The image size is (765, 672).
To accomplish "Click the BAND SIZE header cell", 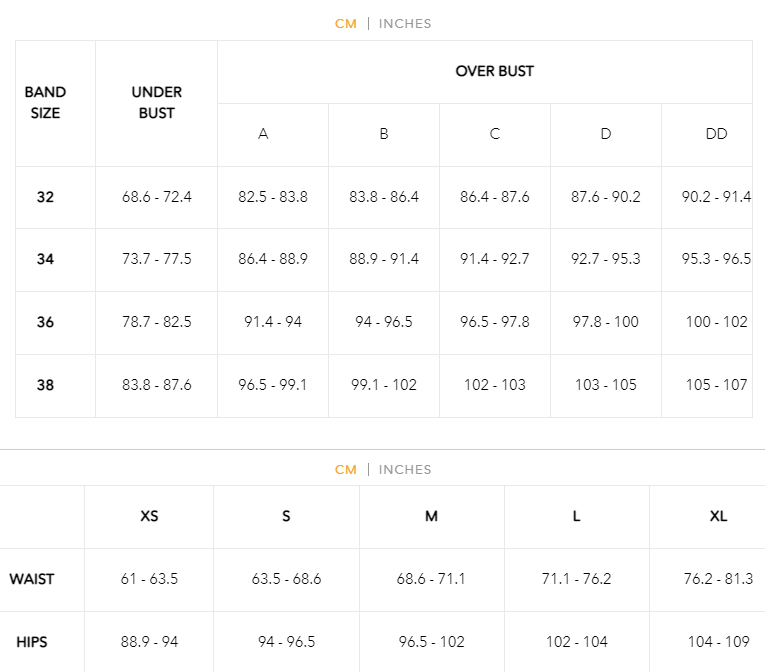I will point(45,102).
